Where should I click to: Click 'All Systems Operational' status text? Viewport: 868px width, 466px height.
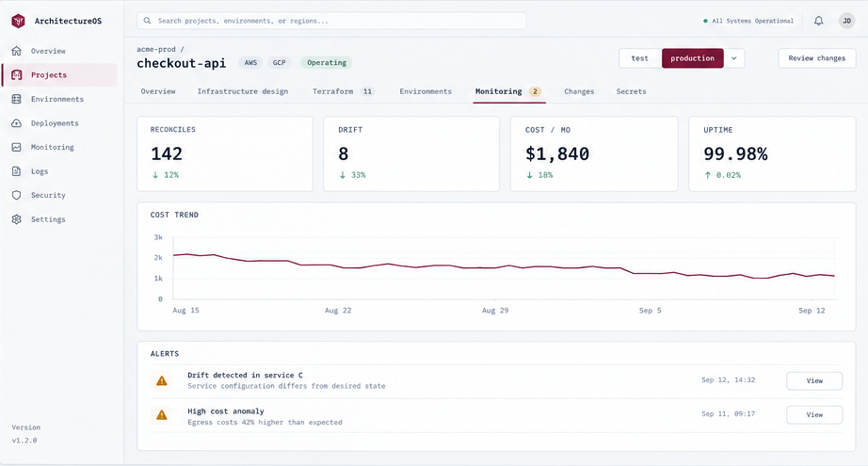[752, 21]
